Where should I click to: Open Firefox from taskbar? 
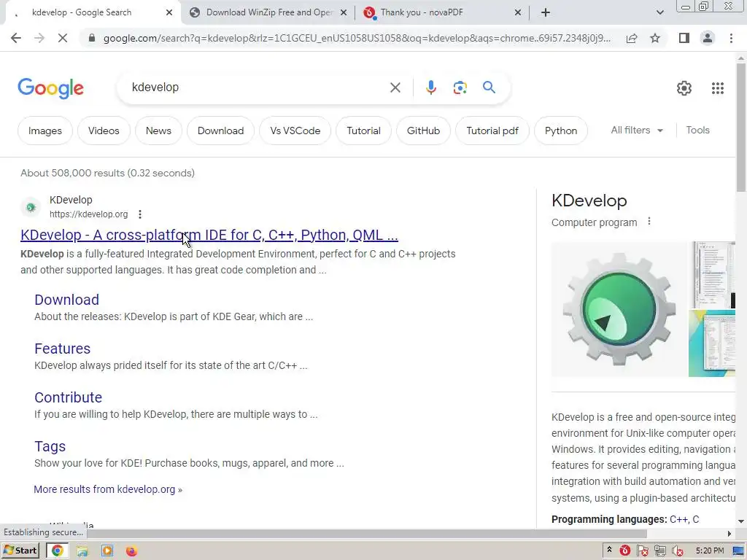(x=131, y=551)
